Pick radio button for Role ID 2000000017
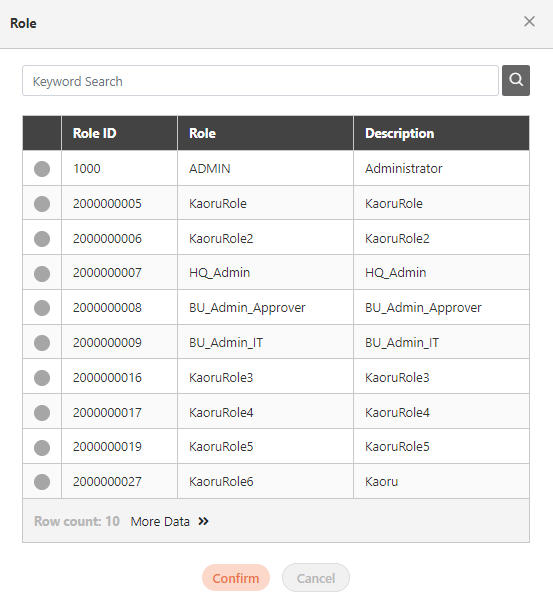 (x=42, y=413)
